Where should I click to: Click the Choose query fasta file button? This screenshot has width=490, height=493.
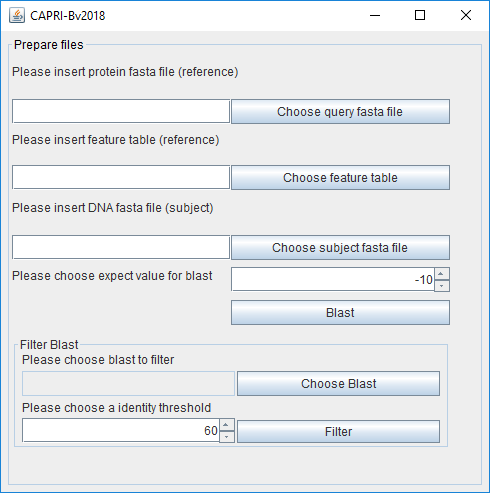(340, 112)
